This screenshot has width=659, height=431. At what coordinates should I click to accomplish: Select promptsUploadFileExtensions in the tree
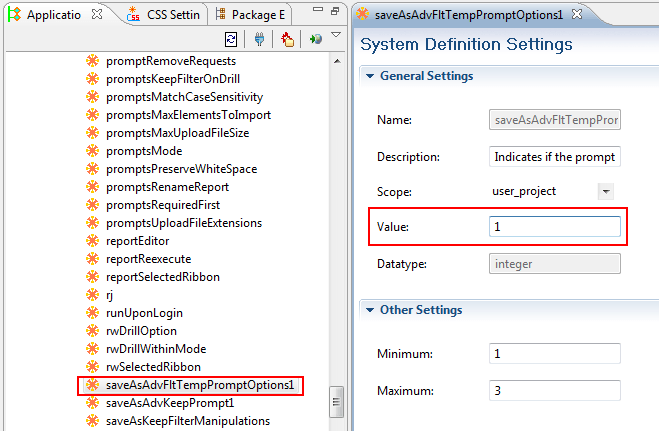tap(184, 223)
